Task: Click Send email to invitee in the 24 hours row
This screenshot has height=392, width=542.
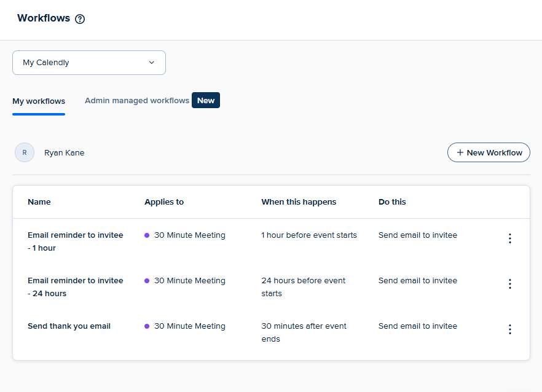Action: [x=418, y=281]
